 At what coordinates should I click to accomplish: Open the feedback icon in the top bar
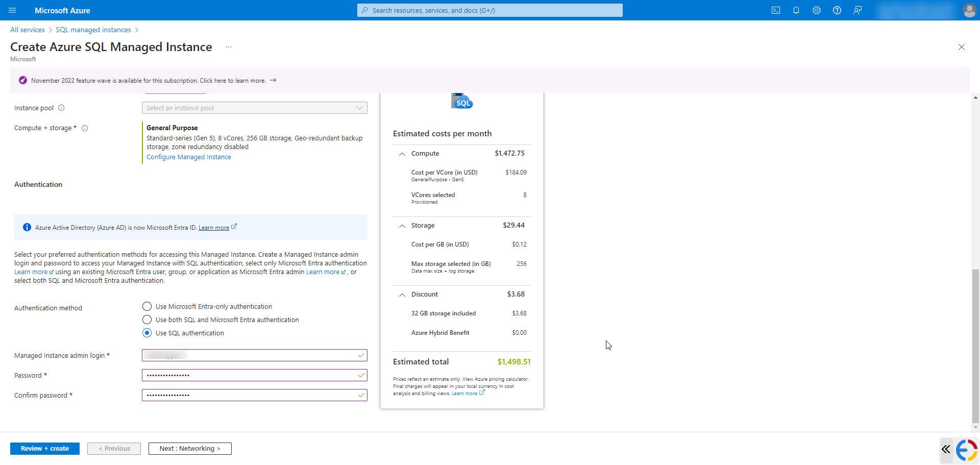857,10
